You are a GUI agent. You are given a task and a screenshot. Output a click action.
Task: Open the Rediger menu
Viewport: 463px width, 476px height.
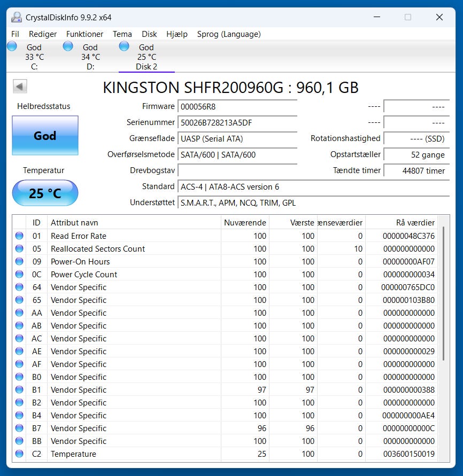43,34
